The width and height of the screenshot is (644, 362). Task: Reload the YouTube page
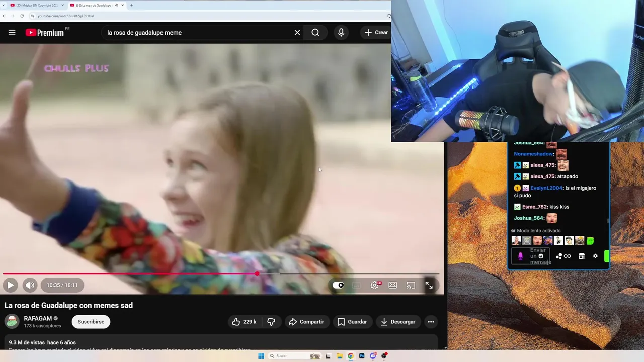(x=22, y=16)
